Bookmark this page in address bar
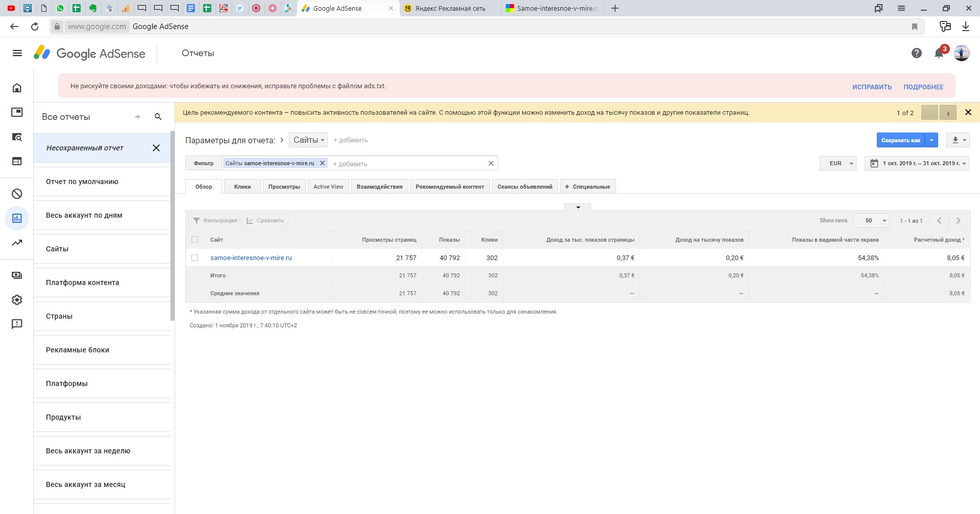 tap(915, 27)
